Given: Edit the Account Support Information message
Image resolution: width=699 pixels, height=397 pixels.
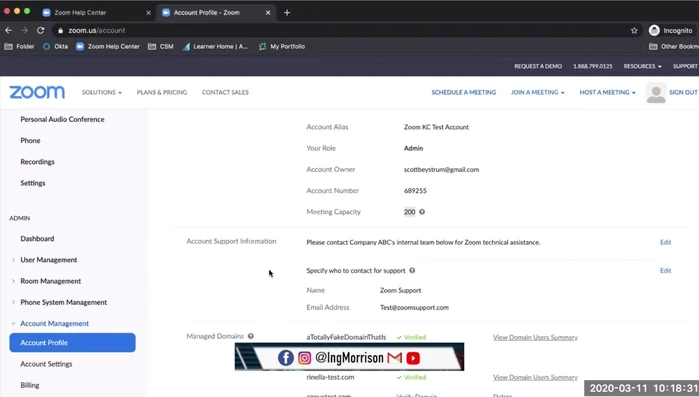Looking at the screenshot, I should coord(666,242).
